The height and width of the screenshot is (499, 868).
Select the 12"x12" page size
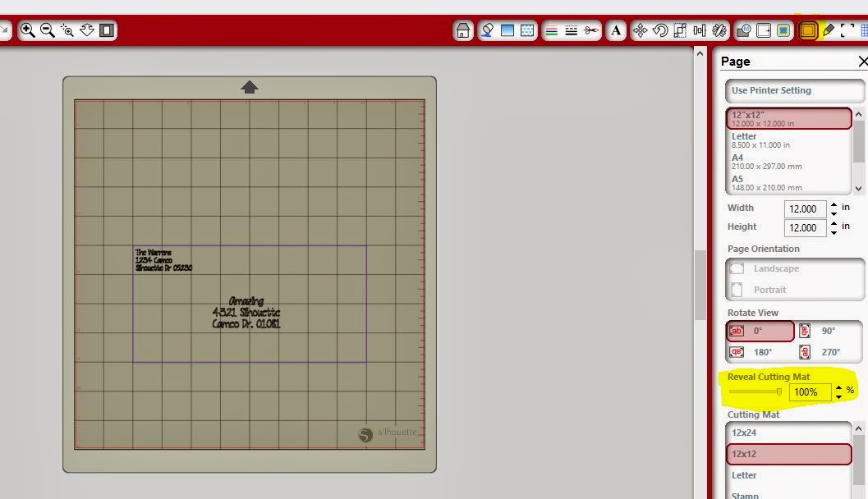point(789,118)
